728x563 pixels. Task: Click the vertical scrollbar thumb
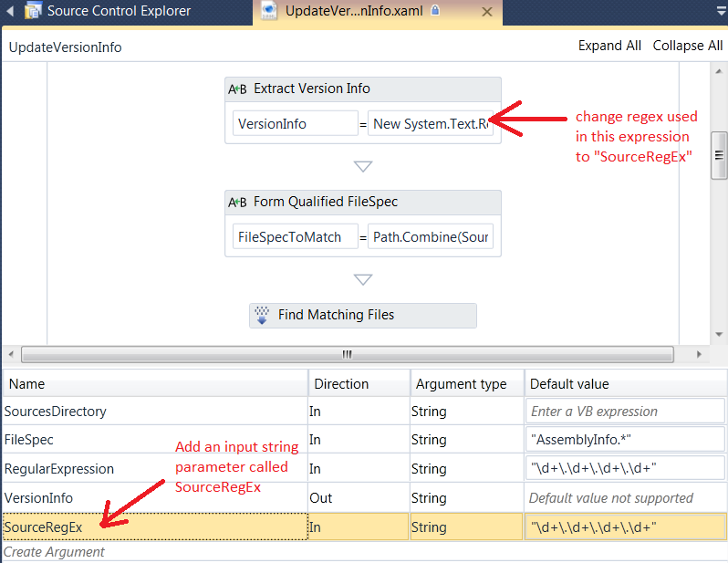(719, 155)
